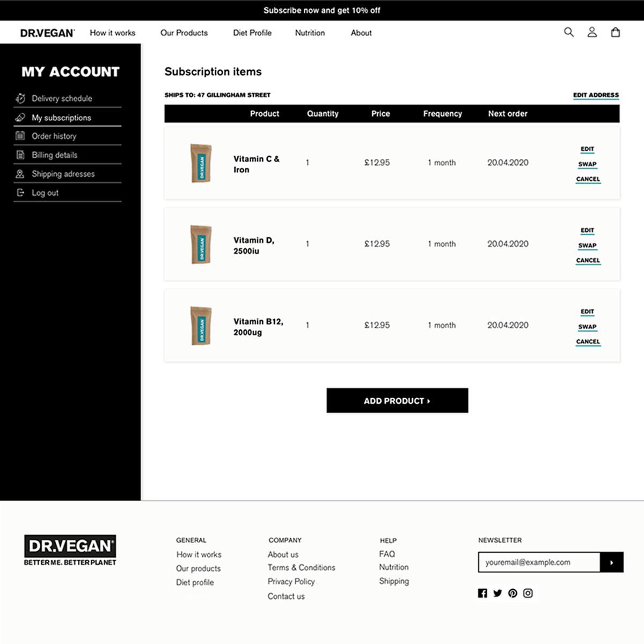Click the Delivery schedule sidebar icon
The height and width of the screenshot is (644, 644).
coord(20,98)
